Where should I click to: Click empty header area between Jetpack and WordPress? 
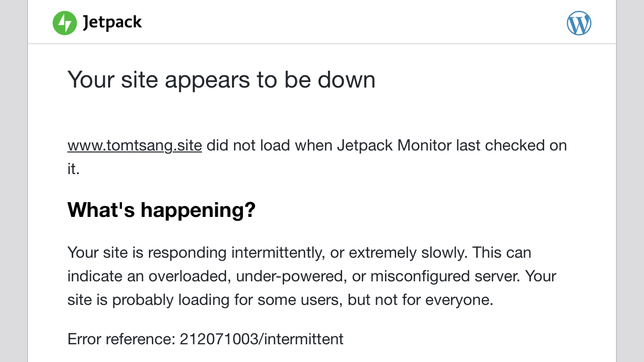354,23
